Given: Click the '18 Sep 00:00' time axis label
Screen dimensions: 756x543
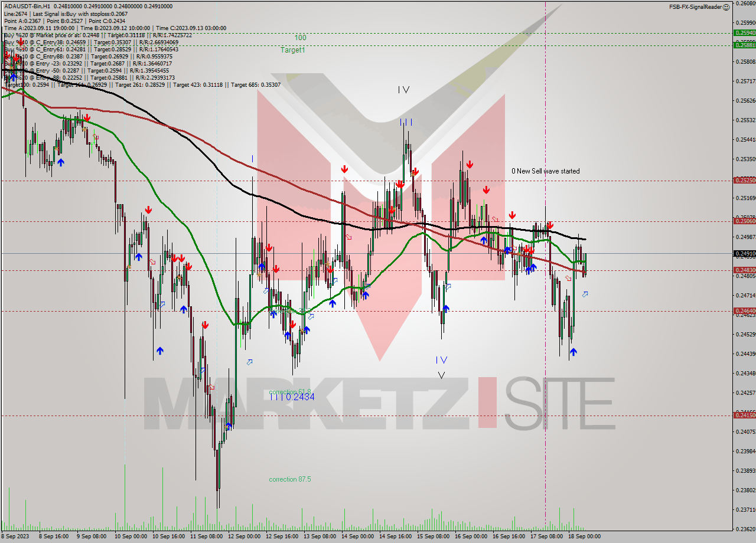Looking at the screenshot, I should click(x=584, y=537).
